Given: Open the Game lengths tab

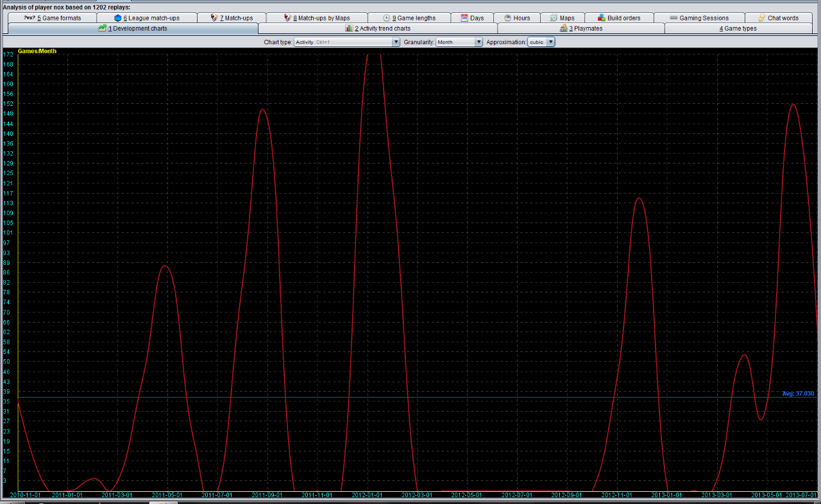Looking at the screenshot, I should point(409,18).
